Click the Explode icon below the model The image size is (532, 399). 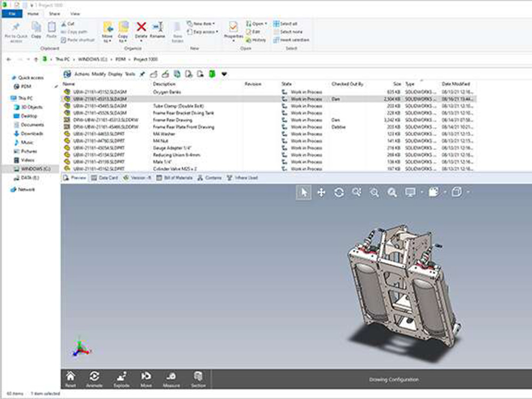click(121, 378)
